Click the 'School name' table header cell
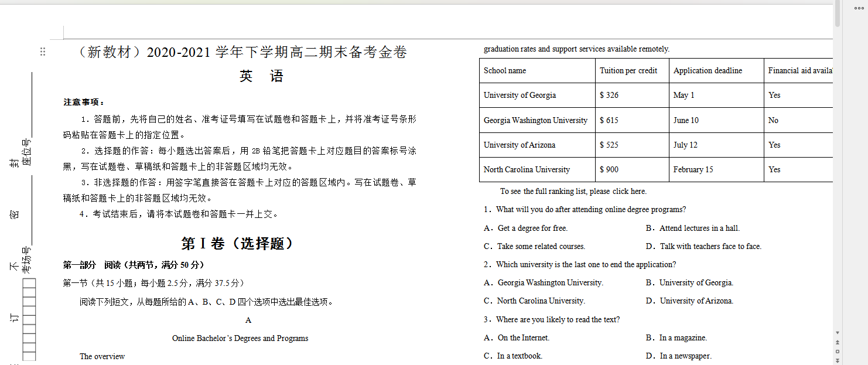This screenshot has width=868, height=365. coord(537,70)
